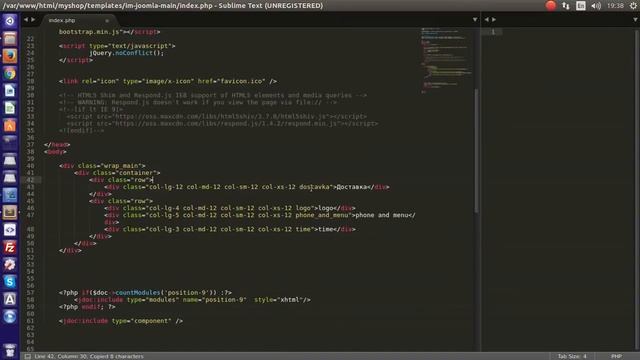Image resolution: width=640 pixels, height=360 pixels.
Task: Open the Ubuntu Dash home launcher
Action: [10, 21]
